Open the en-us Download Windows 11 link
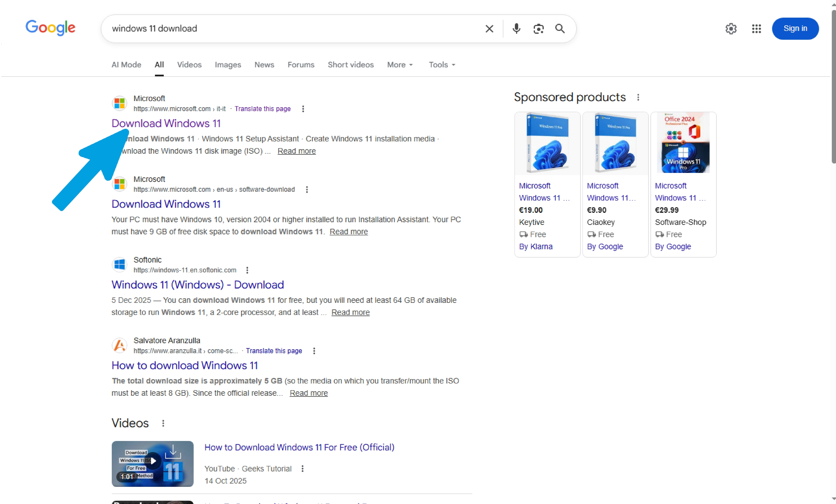The width and height of the screenshot is (836, 504). 166,204
